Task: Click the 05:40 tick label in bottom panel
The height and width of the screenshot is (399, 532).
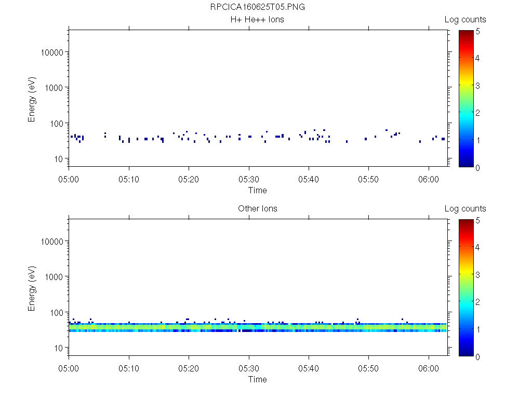Action: pyautogui.click(x=309, y=368)
